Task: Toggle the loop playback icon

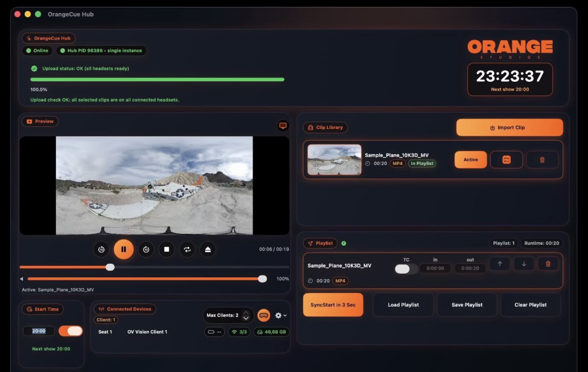Action: (x=187, y=249)
